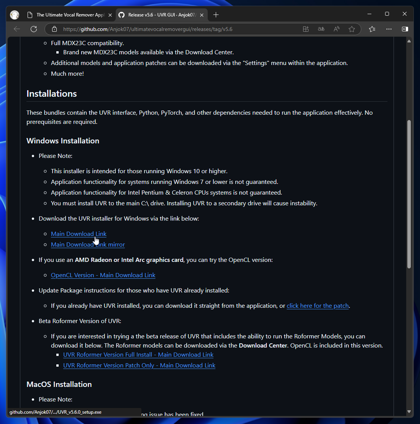Click the MacOS Installation heading
The image size is (420, 424).
point(59,384)
